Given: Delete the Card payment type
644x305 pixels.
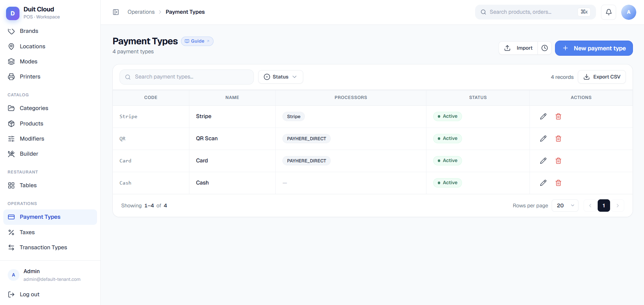Looking at the screenshot, I should tap(558, 161).
